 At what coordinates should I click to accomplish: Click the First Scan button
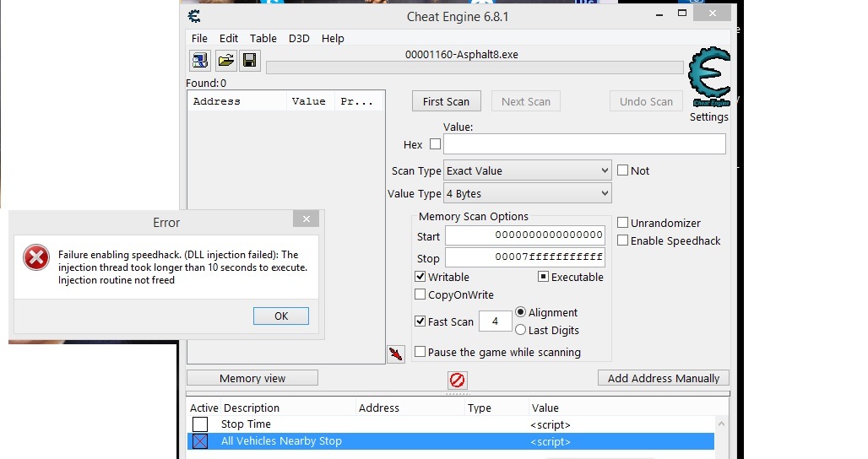tap(446, 101)
